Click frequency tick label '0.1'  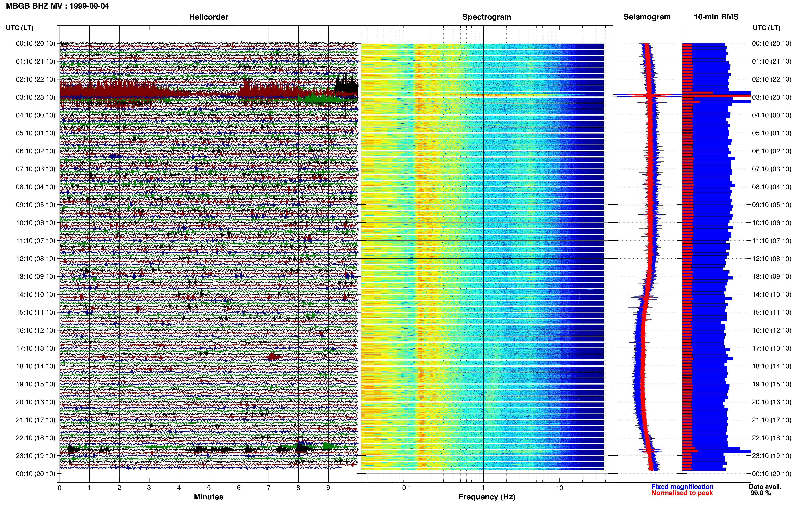407,488
